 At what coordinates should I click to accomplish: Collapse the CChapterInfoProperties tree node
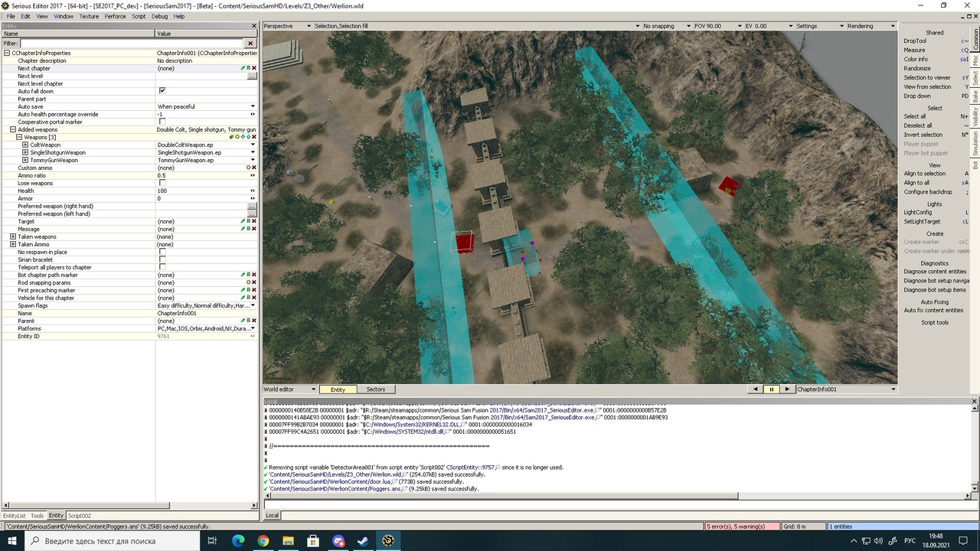click(x=7, y=53)
